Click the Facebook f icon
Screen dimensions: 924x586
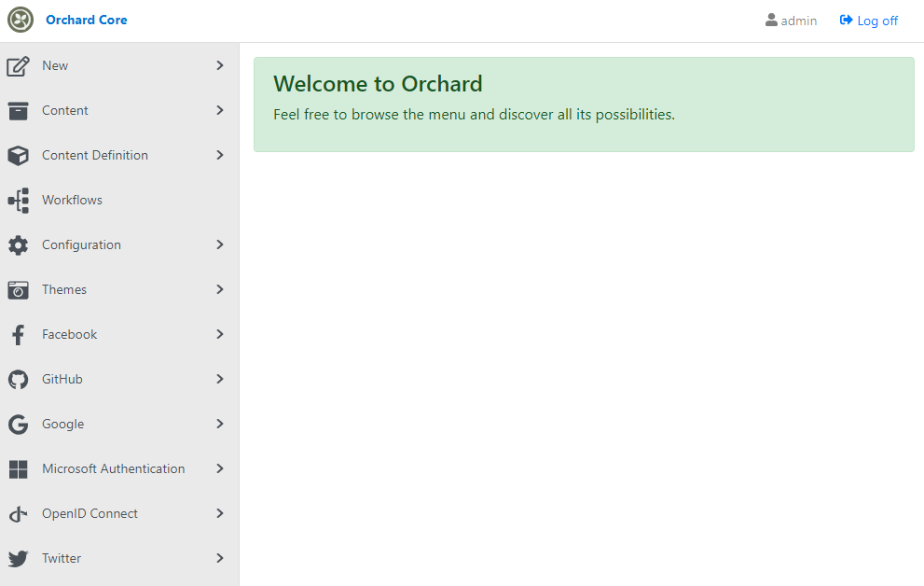pyautogui.click(x=19, y=335)
